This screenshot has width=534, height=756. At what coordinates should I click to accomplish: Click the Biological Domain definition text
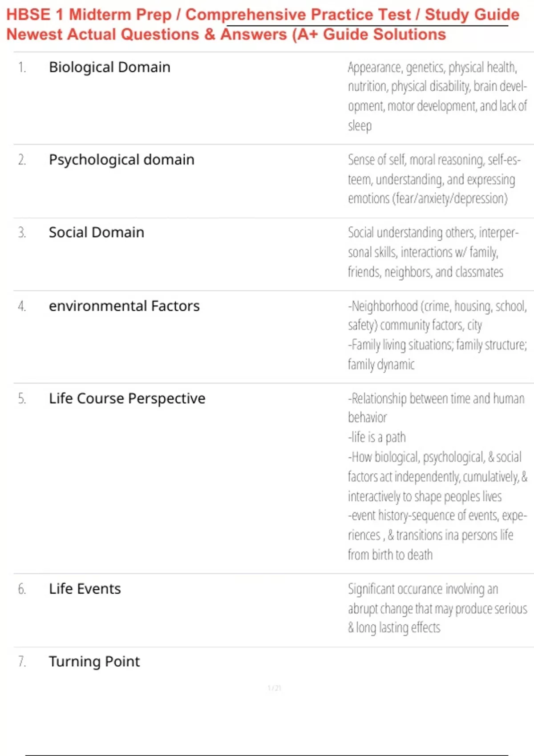pyautogui.click(x=437, y=97)
